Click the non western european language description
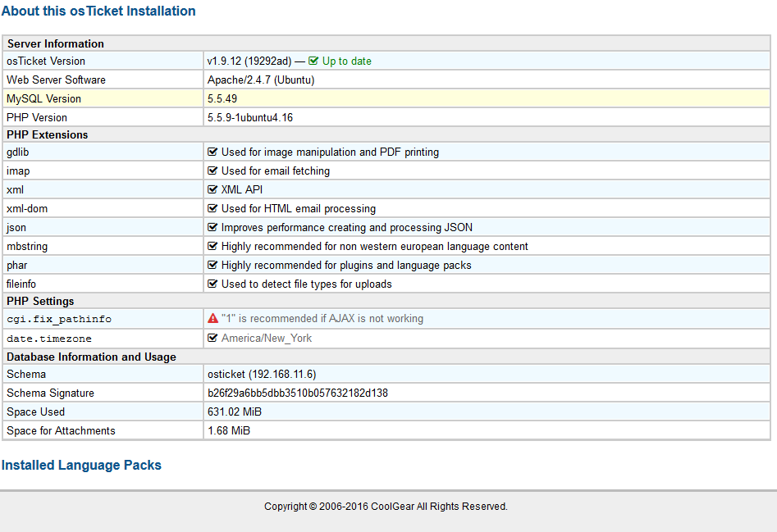The width and height of the screenshot is (777, 532). 375,246
